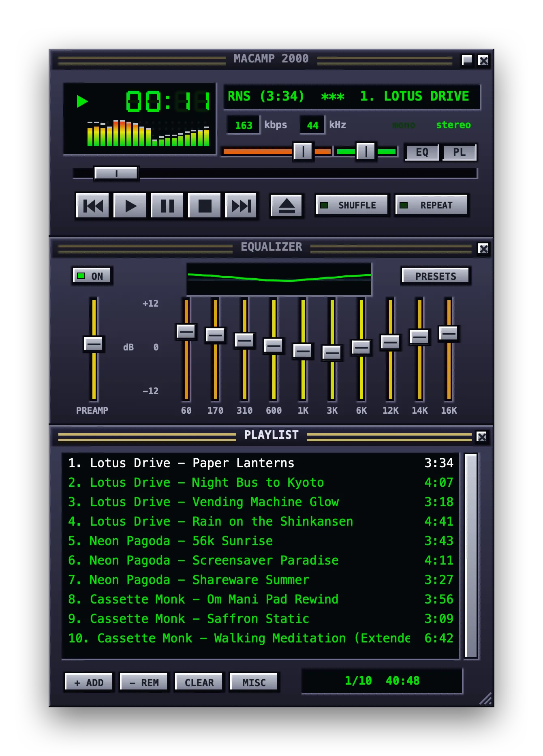Select track 9 Saffron Static
This screenshot has height=756, width=543.
260,619
